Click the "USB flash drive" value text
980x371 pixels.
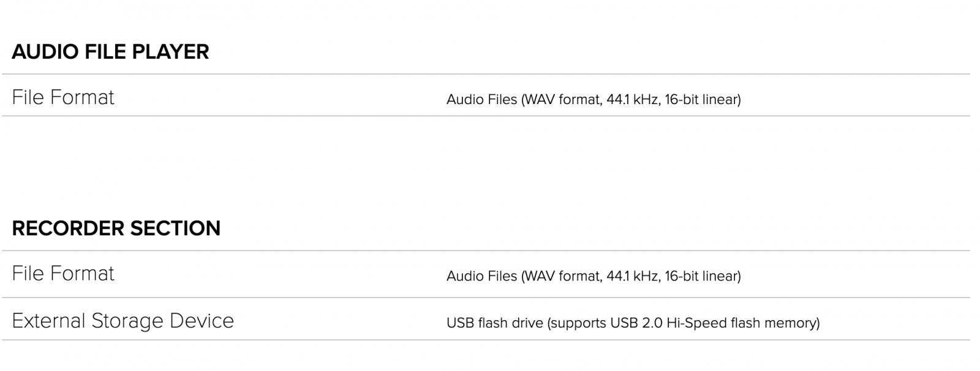pyautogui.click(x=495, y=323)
